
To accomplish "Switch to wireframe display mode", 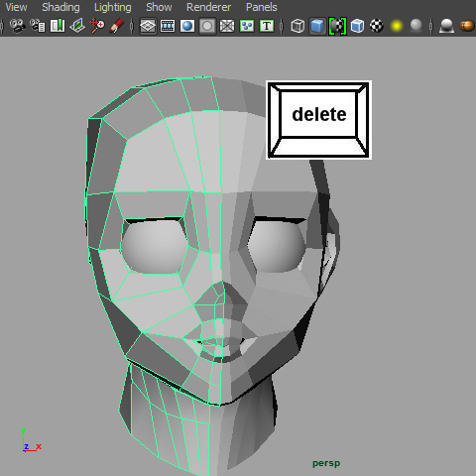I will tap(297, 26).
